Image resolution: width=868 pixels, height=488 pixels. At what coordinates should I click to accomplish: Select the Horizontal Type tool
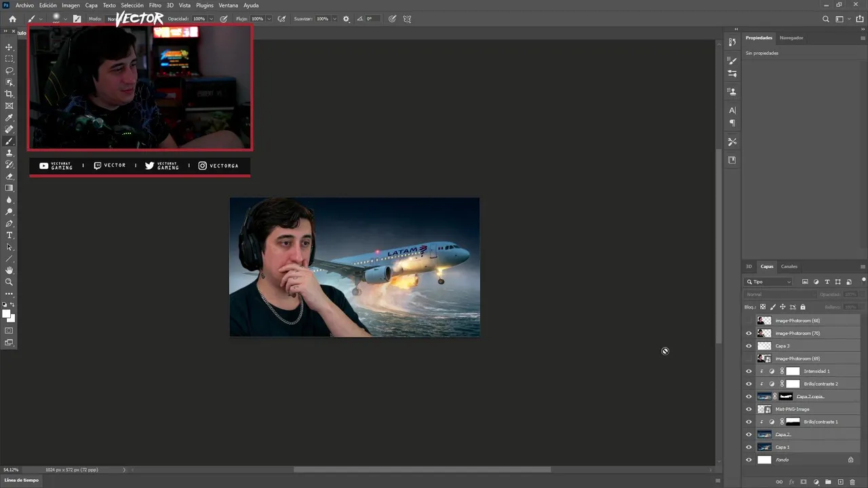9,235
